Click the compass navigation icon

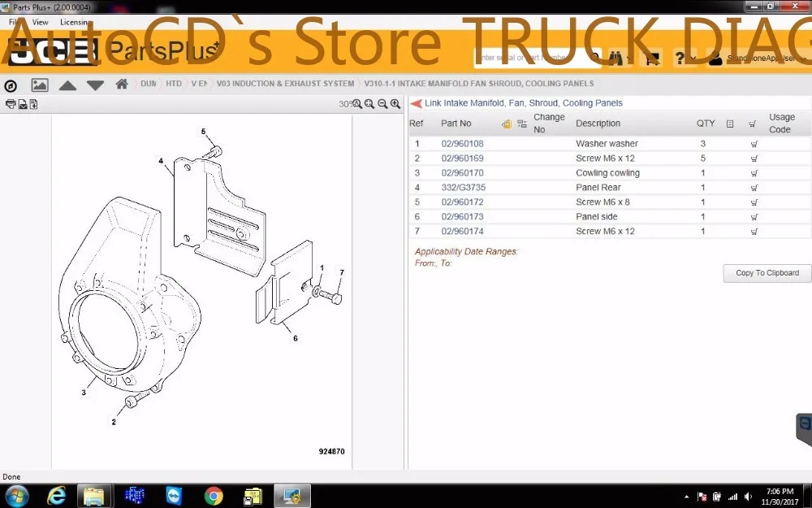point(11,85)
